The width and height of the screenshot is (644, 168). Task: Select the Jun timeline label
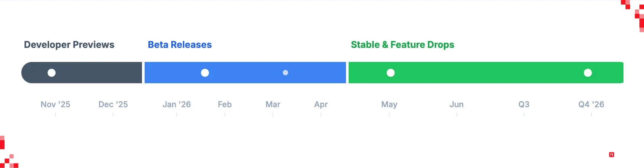pos(456,105)
